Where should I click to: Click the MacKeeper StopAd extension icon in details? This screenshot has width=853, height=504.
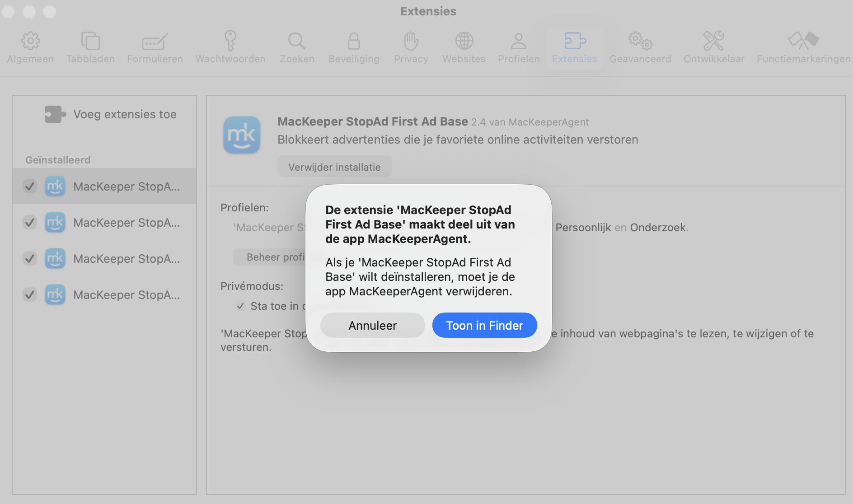242,135
